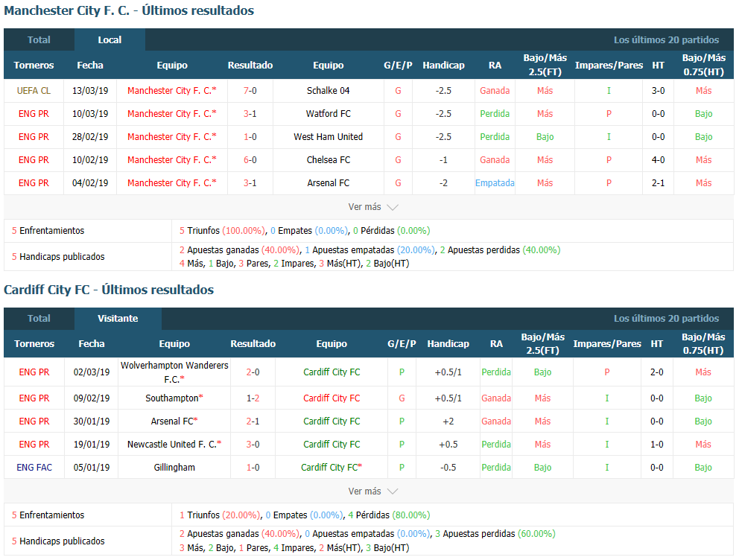Click handicap -2 in Arsenal row
The image size is (742, 560).
443,183
